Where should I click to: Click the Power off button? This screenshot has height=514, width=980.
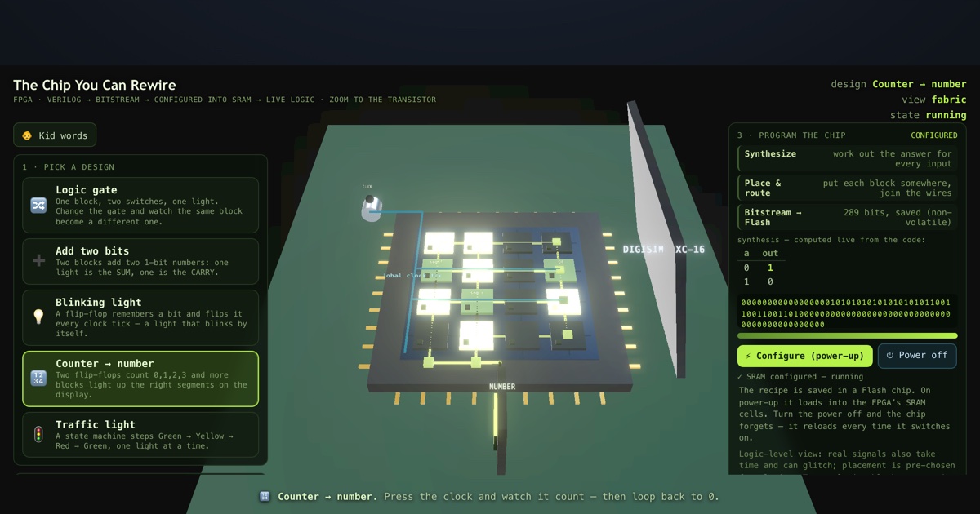(917, 356)
